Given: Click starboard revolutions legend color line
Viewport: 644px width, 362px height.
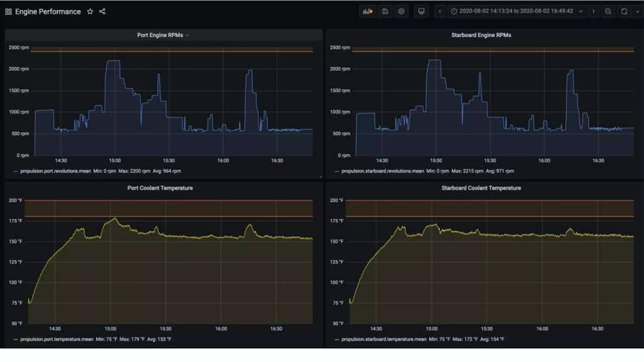Looking at the screenshot, I should pos(337,171).
